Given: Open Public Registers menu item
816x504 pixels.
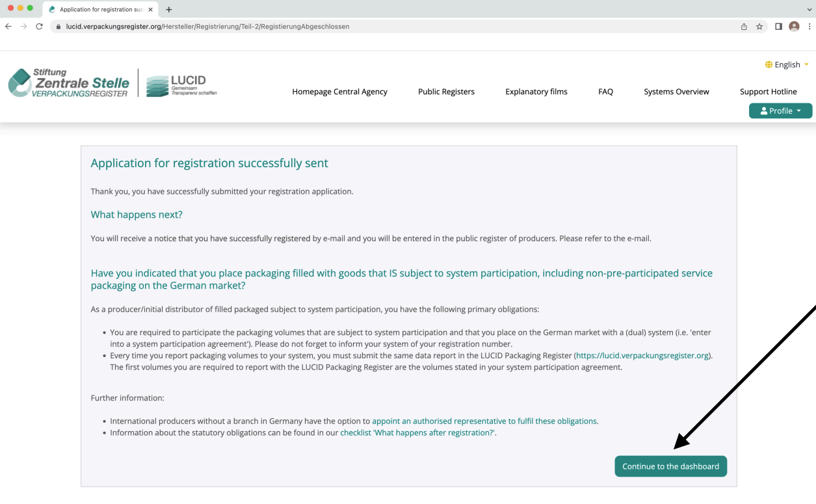Looking at the screenshot, I should point(446,92).
